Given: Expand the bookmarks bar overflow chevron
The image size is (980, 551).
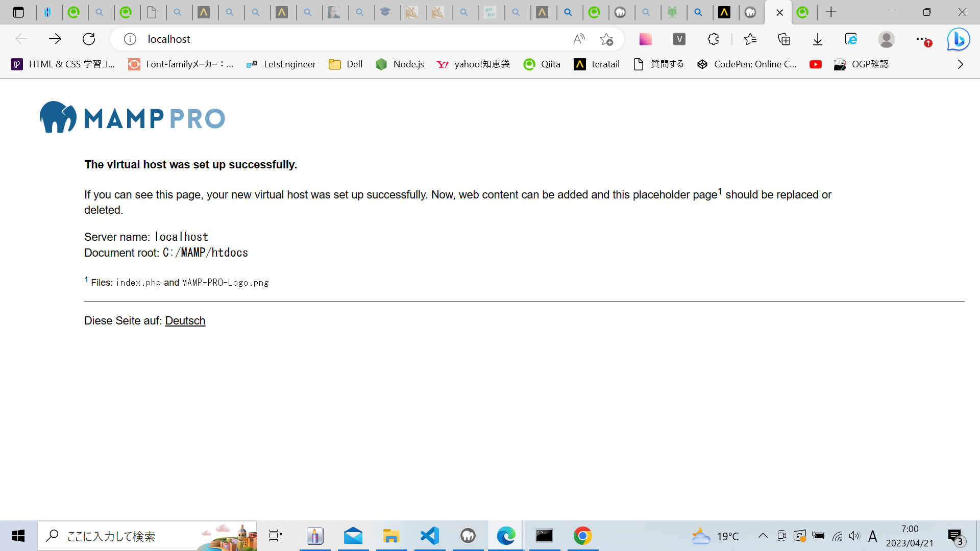Looking at the screenshot, I should pyautogui.click(x=960, y=64).
